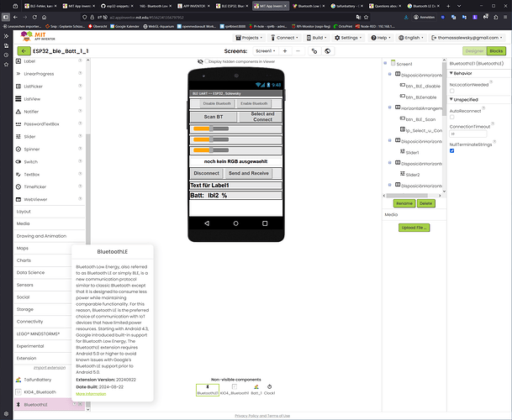Open the Projects dropdown menu
The width and height of the screenshot is (512, 420).
pos(249,38)
